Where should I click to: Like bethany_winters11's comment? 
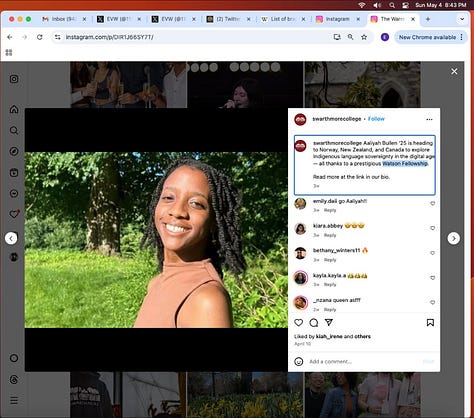(433, 253)
